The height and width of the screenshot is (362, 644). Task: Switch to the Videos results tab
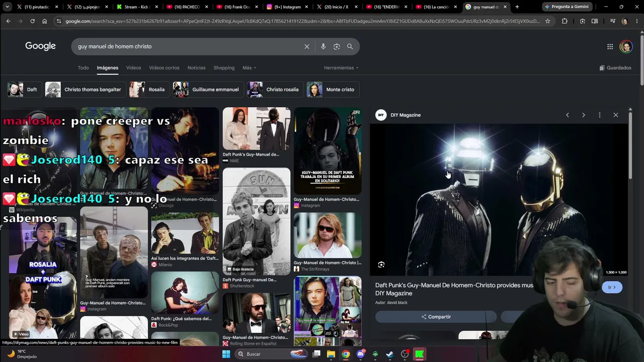point(133,68)
